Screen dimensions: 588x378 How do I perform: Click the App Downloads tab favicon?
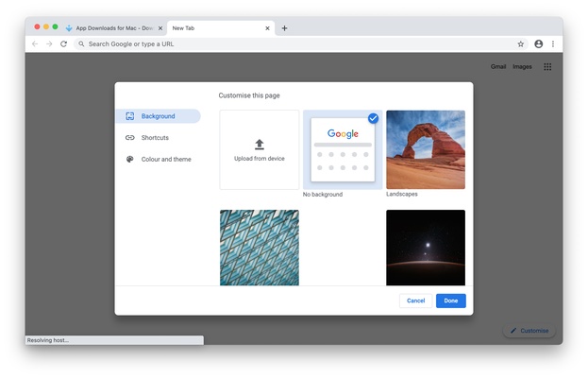[x=69, y=28]
